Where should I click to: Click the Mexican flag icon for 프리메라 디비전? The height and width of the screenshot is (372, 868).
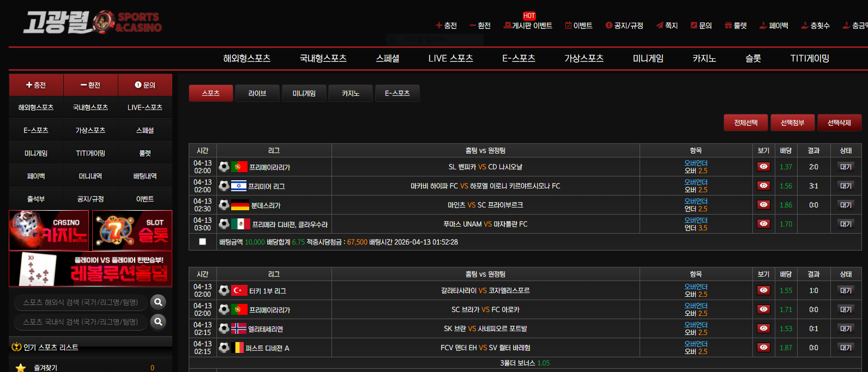[x=240, y=224]
